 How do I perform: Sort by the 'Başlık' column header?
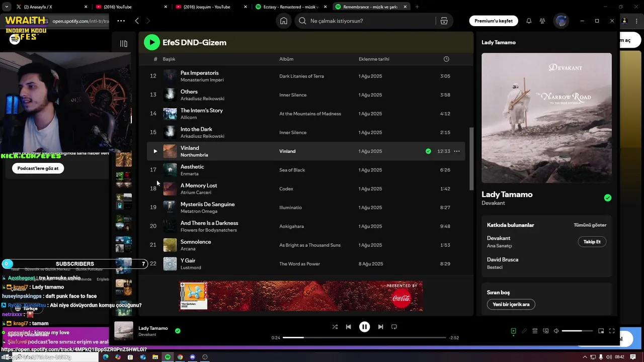tap(169, 59)
